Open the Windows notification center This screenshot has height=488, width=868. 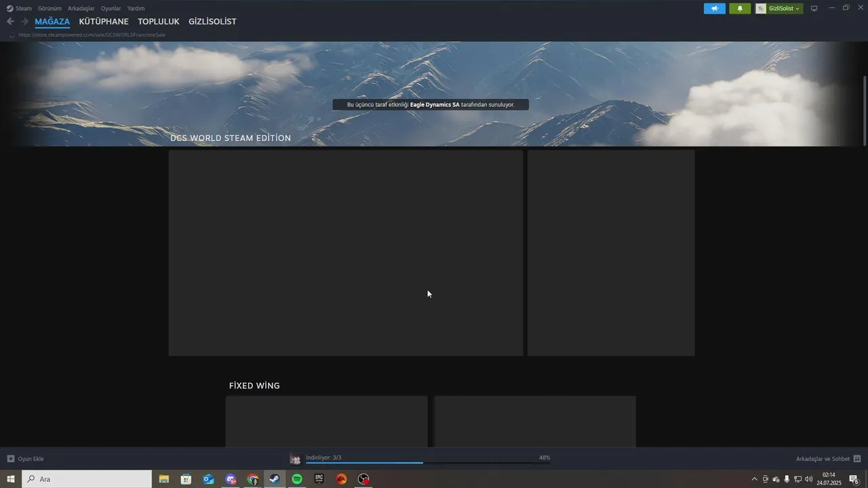(854, 479)
